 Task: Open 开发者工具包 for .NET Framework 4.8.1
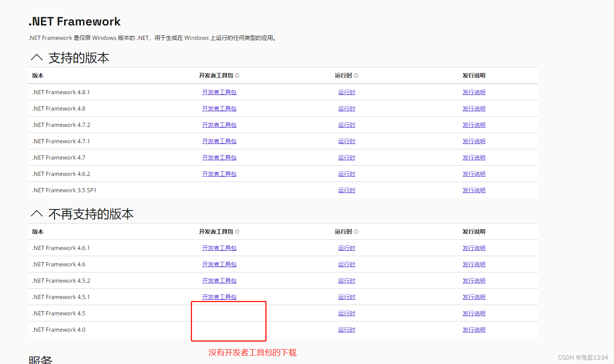click(219, 92)
